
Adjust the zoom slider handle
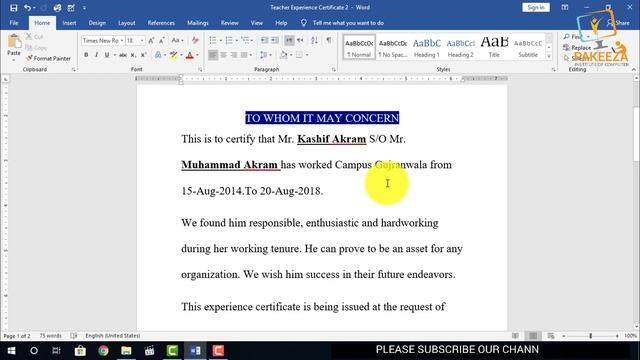pyautogui.click(x=590, y=336)
